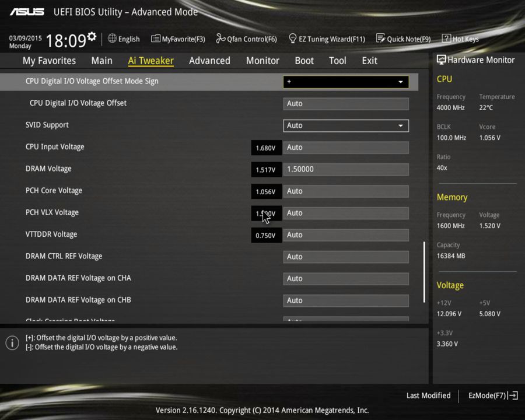Click the info icon in the help area
This screenshot has width=525, height=420.
pos(12,343)
